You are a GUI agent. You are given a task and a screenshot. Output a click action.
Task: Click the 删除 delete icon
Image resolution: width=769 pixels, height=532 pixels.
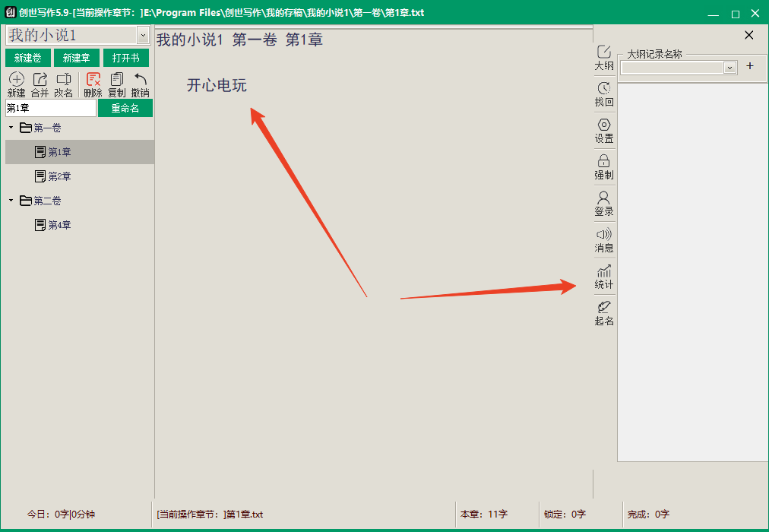click(93, 80)
